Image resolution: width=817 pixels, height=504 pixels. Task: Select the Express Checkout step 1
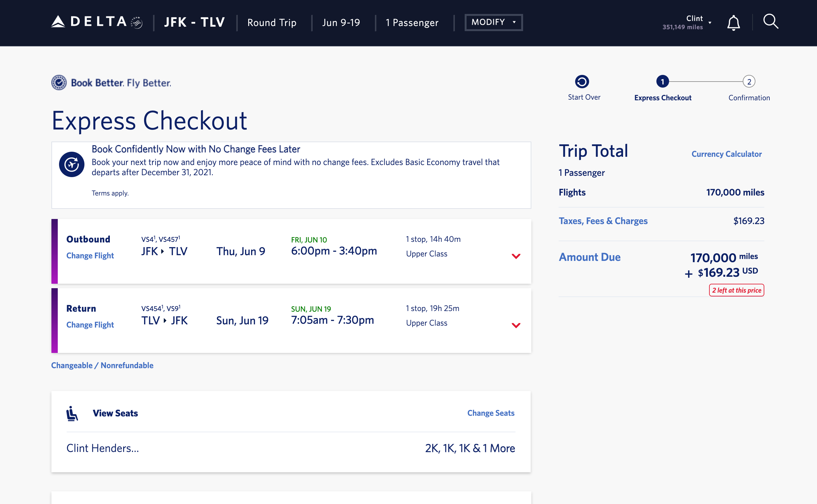point(662,82)
